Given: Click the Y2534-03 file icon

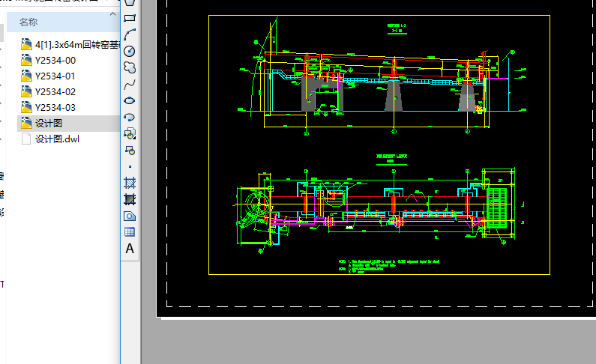Looking at the screenshot, I should [26, 107].
